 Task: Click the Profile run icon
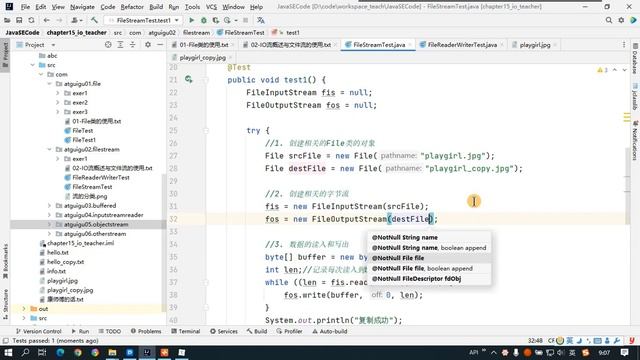point(228,20)
